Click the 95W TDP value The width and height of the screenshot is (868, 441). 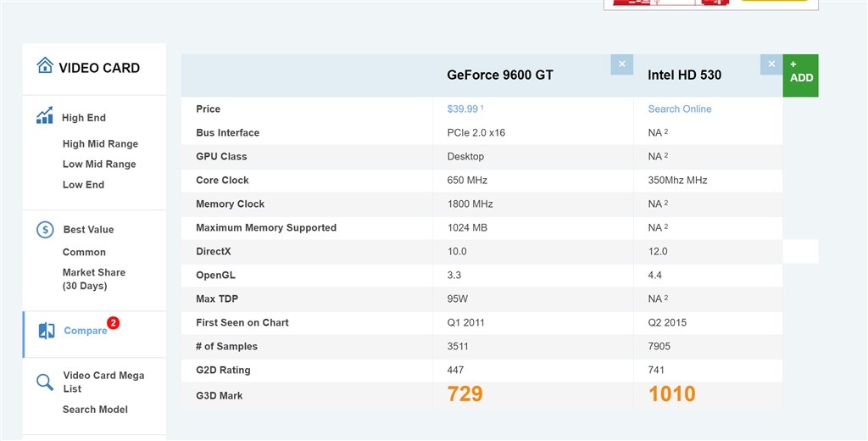tap(457, 299)
